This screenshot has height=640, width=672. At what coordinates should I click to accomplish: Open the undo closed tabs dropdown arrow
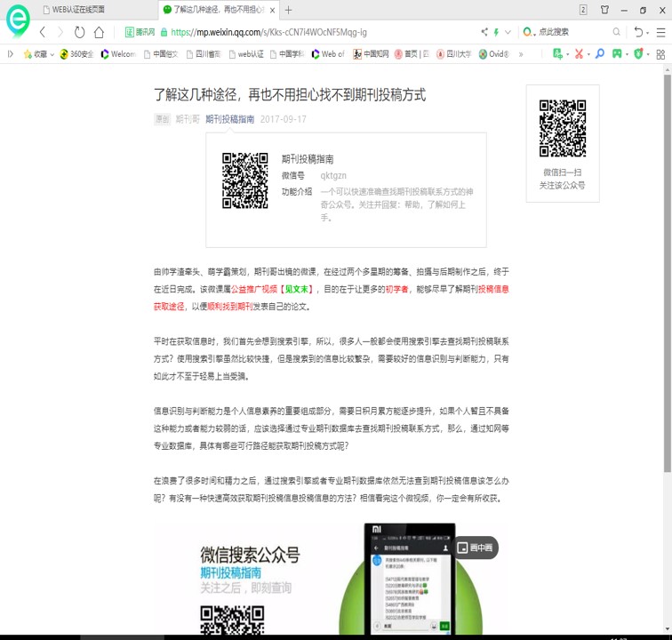click(648, 33)
